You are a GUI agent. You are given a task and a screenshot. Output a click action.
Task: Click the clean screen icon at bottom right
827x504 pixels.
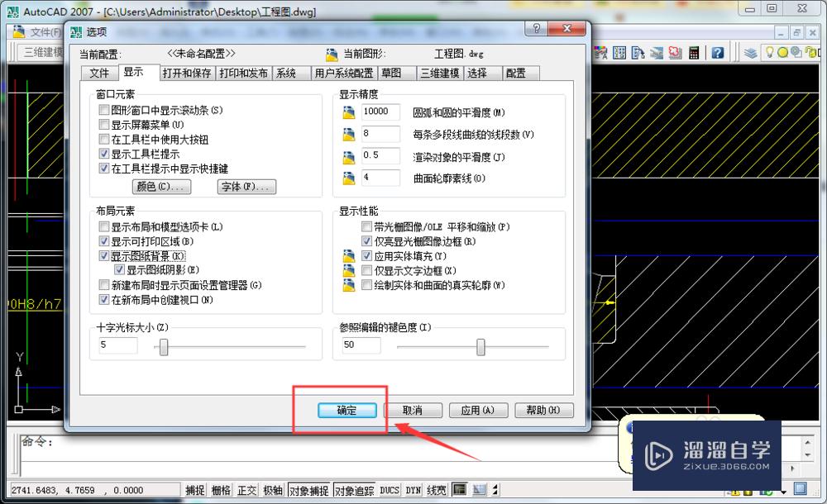click(800, 489)
